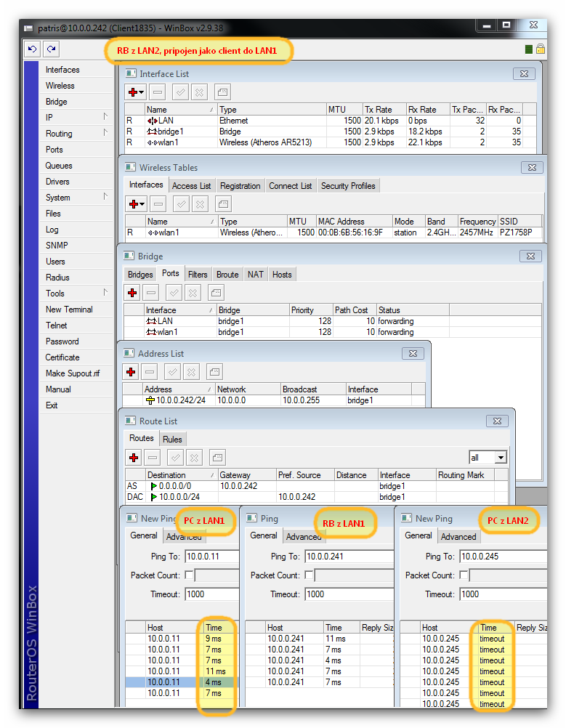Sort Interface List by the Name column header
This screenshot has width=566, height=728.
(x=180, y=110)
